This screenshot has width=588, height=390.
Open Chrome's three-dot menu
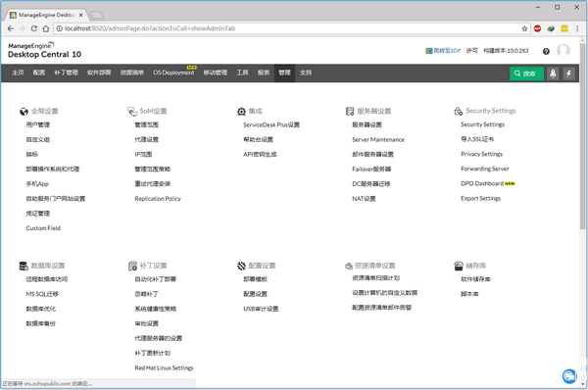click(577, 28)
